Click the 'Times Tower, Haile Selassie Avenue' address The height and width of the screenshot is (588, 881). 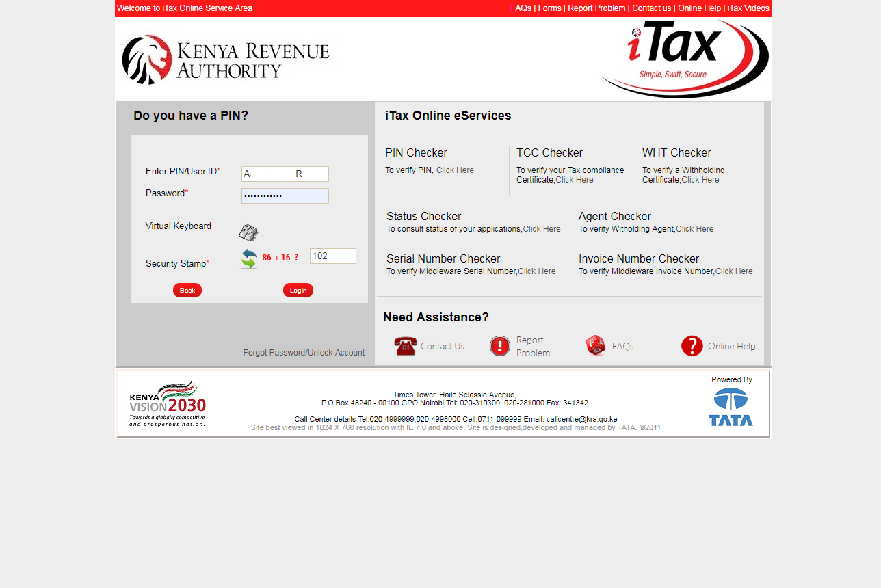(455, 395)
